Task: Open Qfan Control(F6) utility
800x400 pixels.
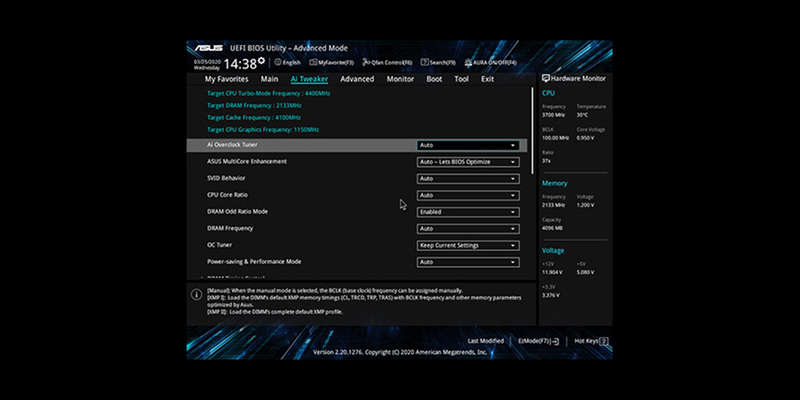Action: tap(387, 63)
